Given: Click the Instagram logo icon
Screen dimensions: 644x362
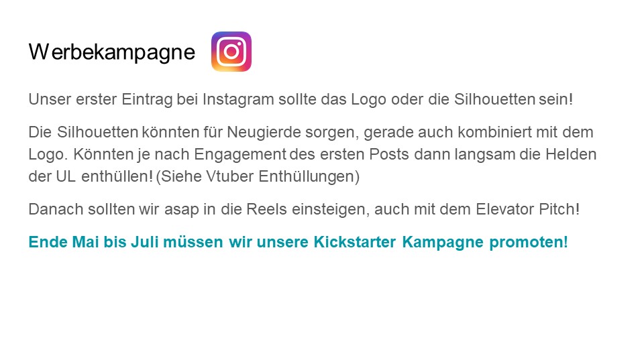Looking at the screenshot, I should 231,52.
